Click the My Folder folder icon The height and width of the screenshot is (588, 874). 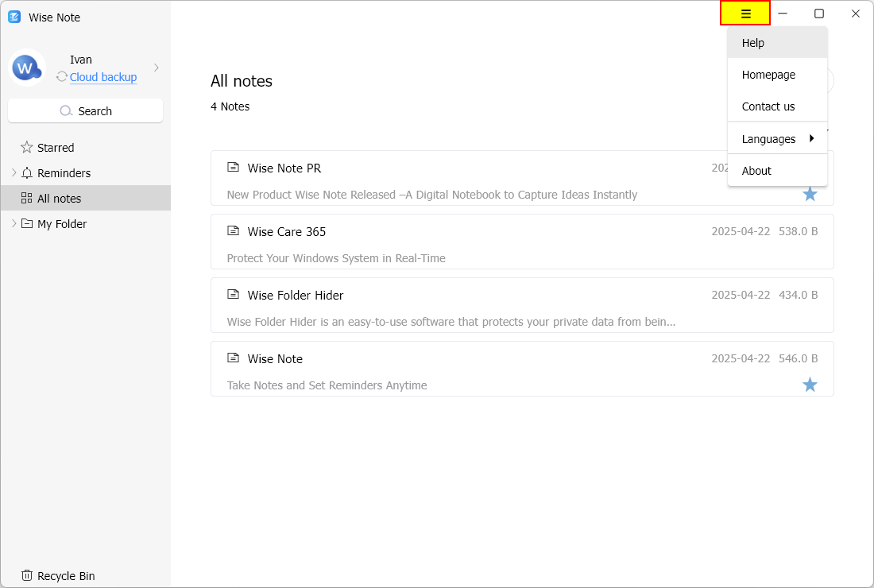coord(27,223)
